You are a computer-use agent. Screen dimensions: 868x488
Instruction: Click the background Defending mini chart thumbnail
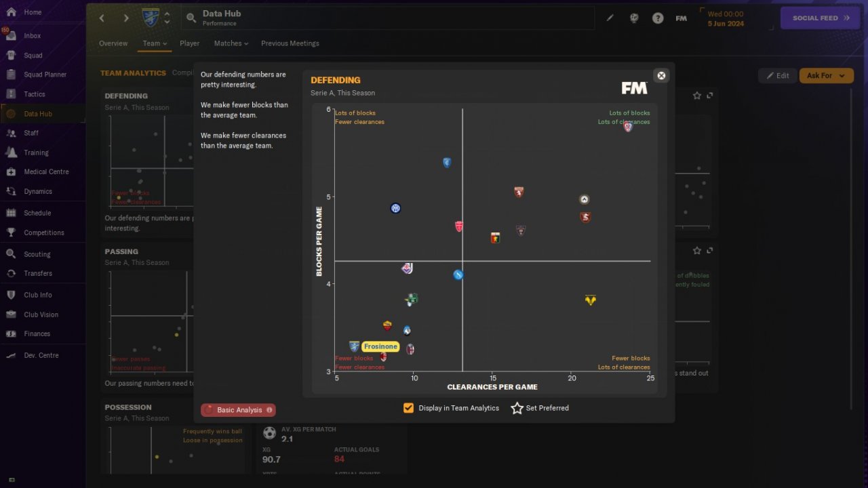click(x=152, y=161)
